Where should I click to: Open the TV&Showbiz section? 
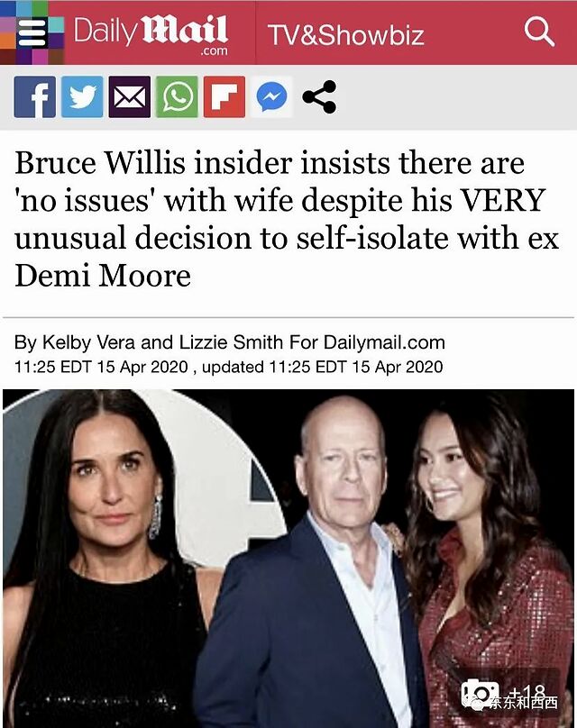pos(345,35)
